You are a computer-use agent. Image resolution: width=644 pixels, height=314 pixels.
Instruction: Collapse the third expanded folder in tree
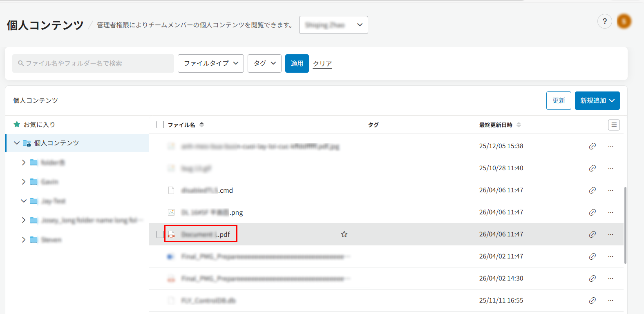pos(23,201)
